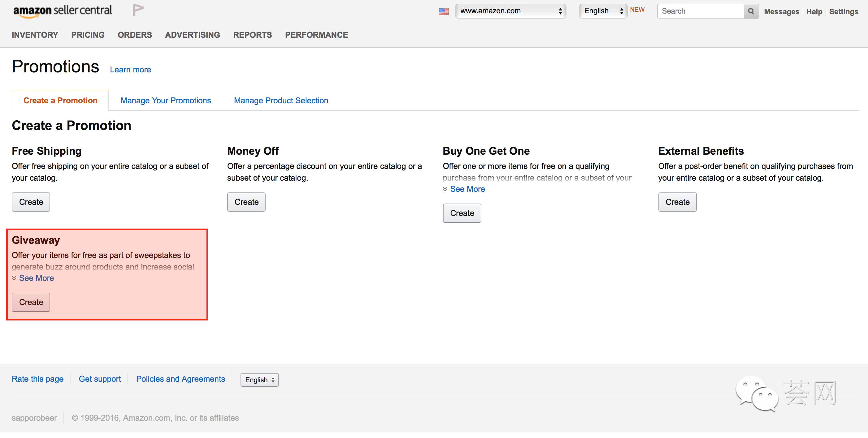Click into the Search input field

pos(701,11)
